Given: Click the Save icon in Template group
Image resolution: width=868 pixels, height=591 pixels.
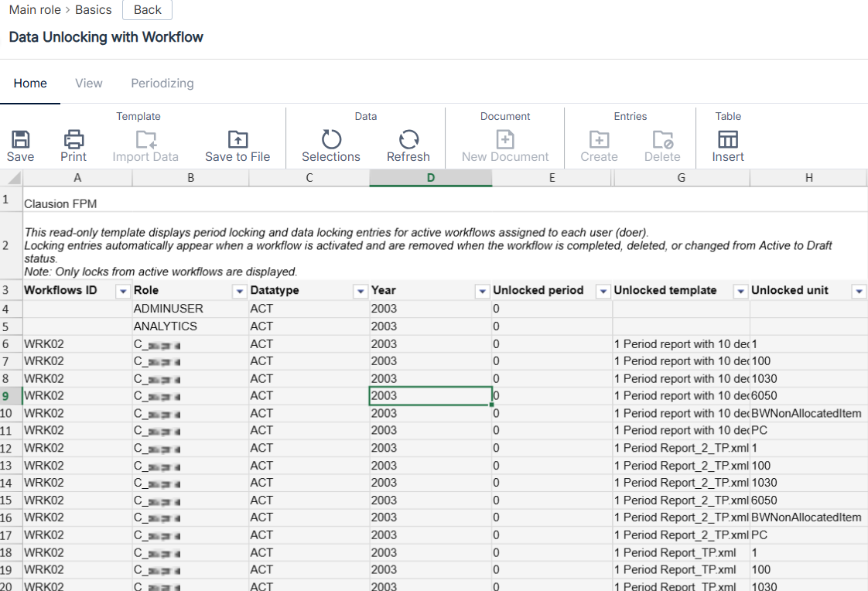Looking at the screenshot, I should point(20,139).
